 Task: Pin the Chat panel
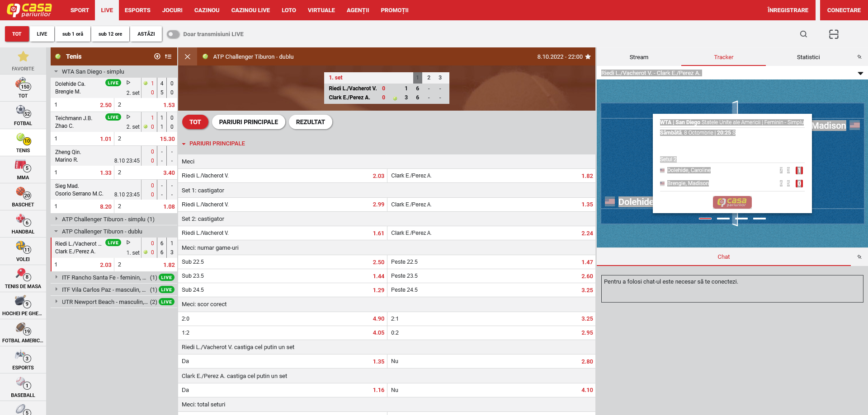(x=859, y=256)
